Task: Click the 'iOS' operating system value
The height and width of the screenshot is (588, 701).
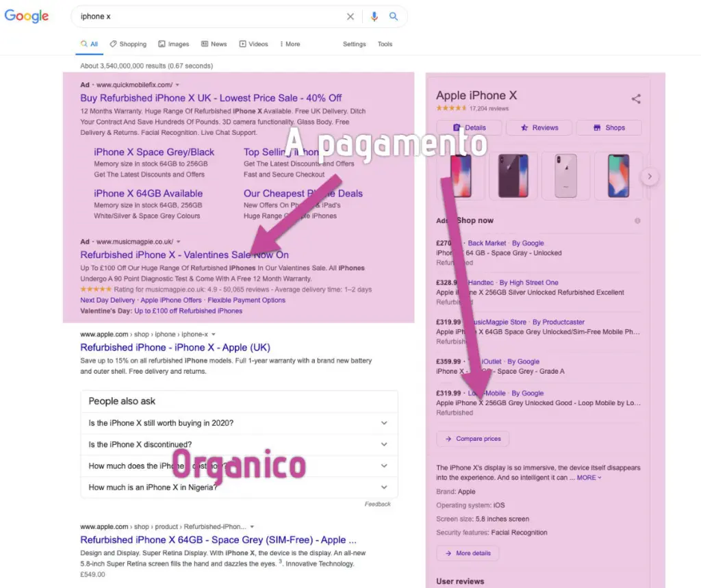Action: pos(499,505)
